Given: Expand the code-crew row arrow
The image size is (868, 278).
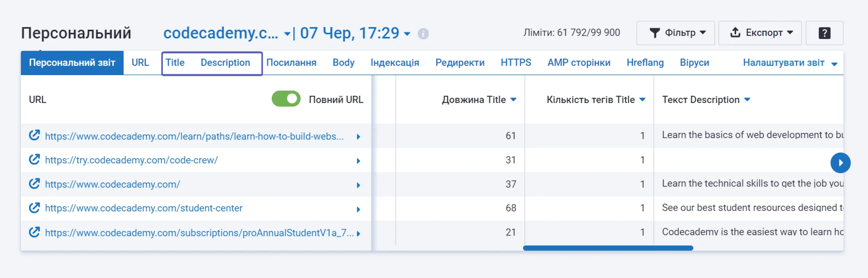Looking at the screenshot, I should click(358, 161).
